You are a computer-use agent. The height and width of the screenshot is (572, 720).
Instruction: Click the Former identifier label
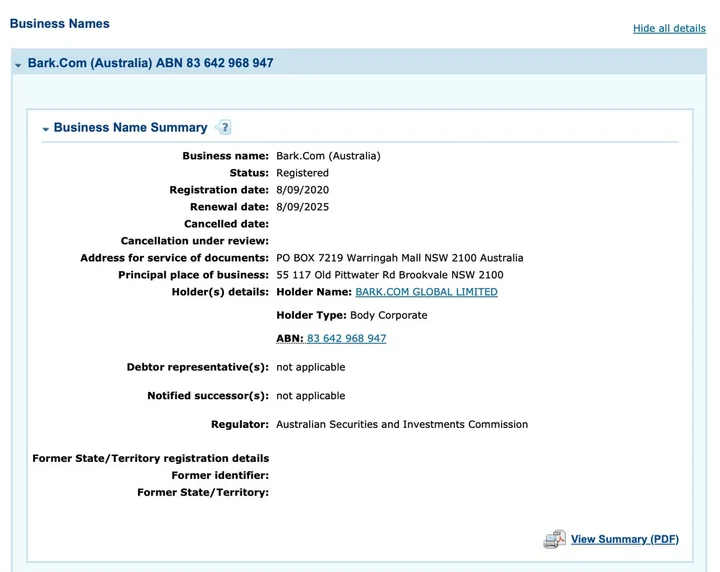[220, 475]
